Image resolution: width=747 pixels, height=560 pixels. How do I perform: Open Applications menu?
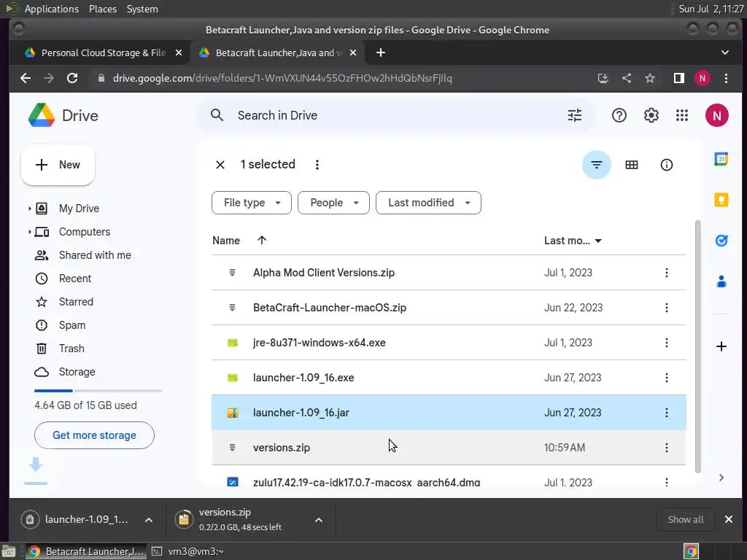coord(52,9)
